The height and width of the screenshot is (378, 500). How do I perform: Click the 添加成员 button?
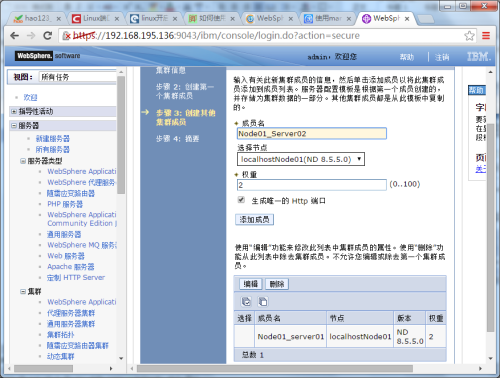(254, 220)
